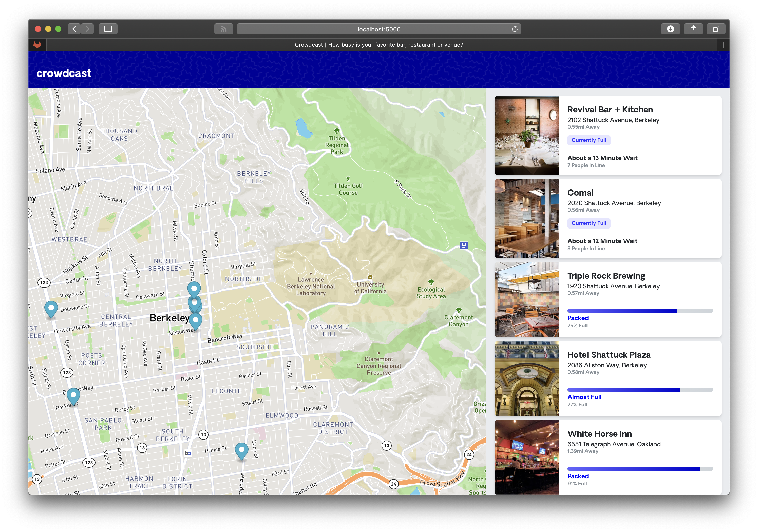The height and width of the screenshot is (532, 758).
Task: Click the crowdcast logo in header
Action: (x=64, y=73)
